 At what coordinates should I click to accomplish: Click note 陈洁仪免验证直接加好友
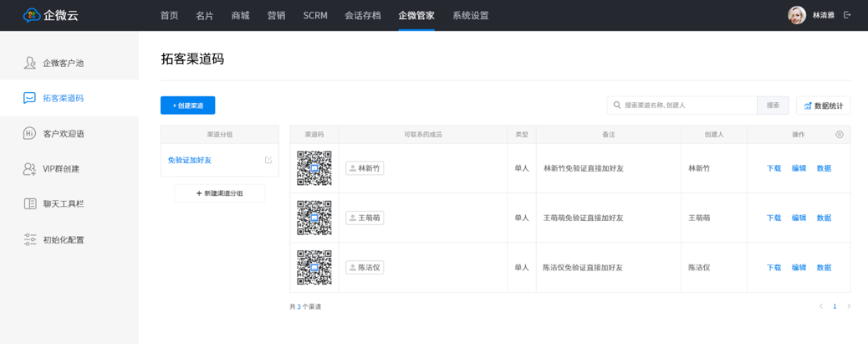click(x=583, y=268)
